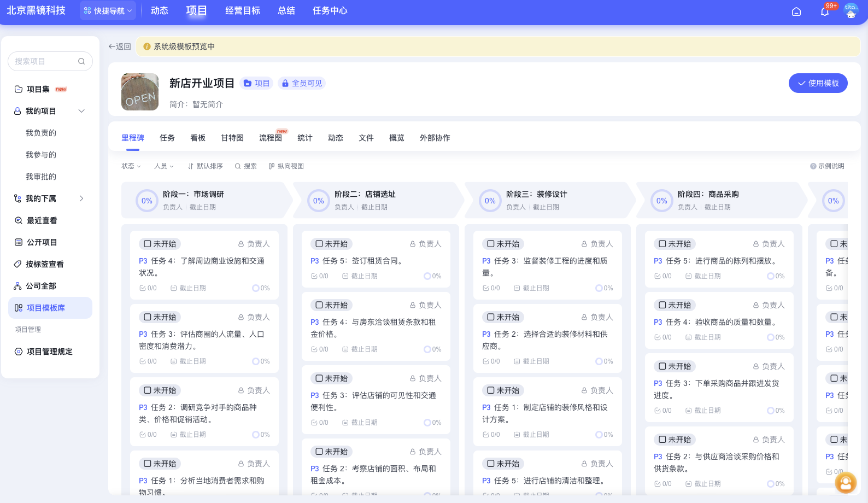Click the 使用模板 button
Screen dimensions: 868x503
[x=818, y=83]
